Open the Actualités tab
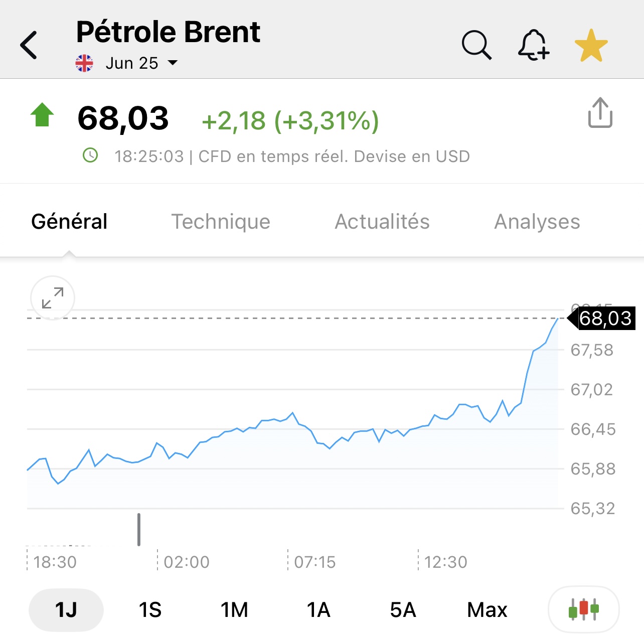The height and width of the screenshot is (644, 644). 382,222
